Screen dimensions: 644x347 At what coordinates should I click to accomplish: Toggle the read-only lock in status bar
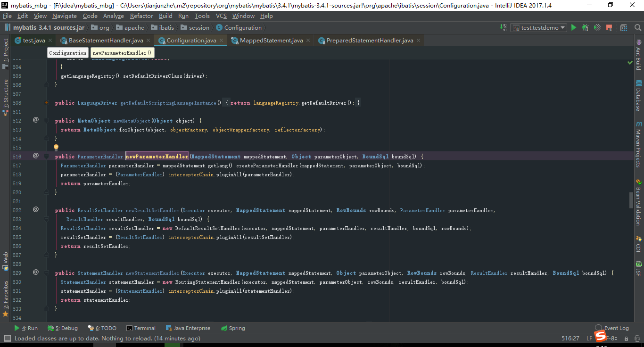coord(627,338)
